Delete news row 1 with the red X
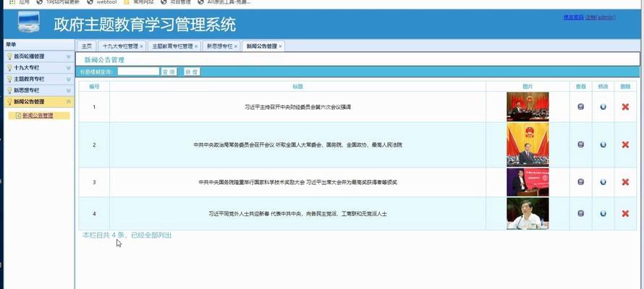Screen dimensions: 644x289 tap(625, 107)
